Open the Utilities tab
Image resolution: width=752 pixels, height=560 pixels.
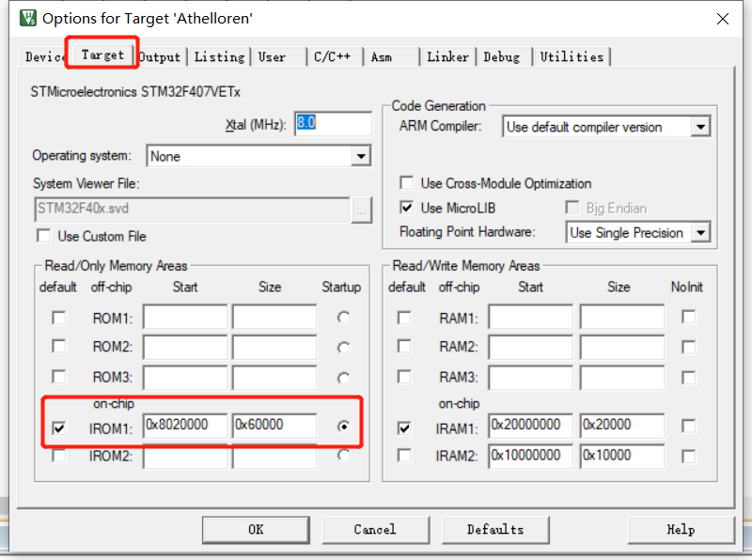click(x=572, y=56)
